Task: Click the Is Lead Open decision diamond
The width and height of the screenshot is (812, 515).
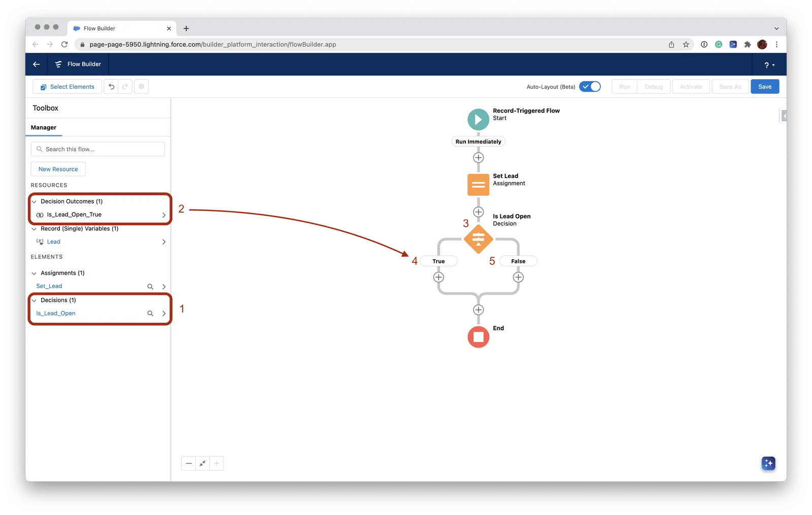Action: click(478, 239)
